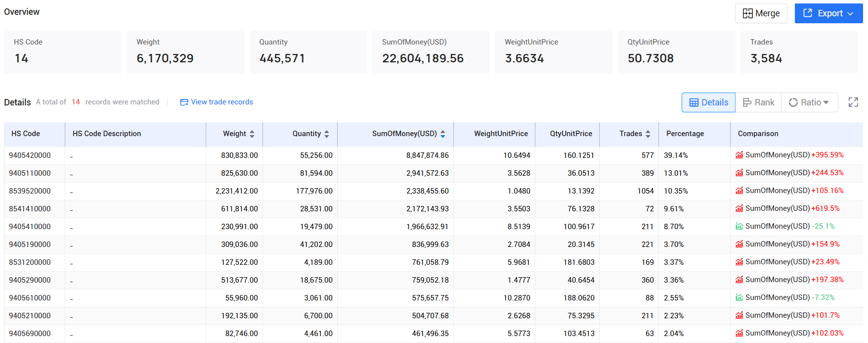868x343 pixels.
Task: Click green comparison icon for 9405610000
Action: click(x=739, y=297)
